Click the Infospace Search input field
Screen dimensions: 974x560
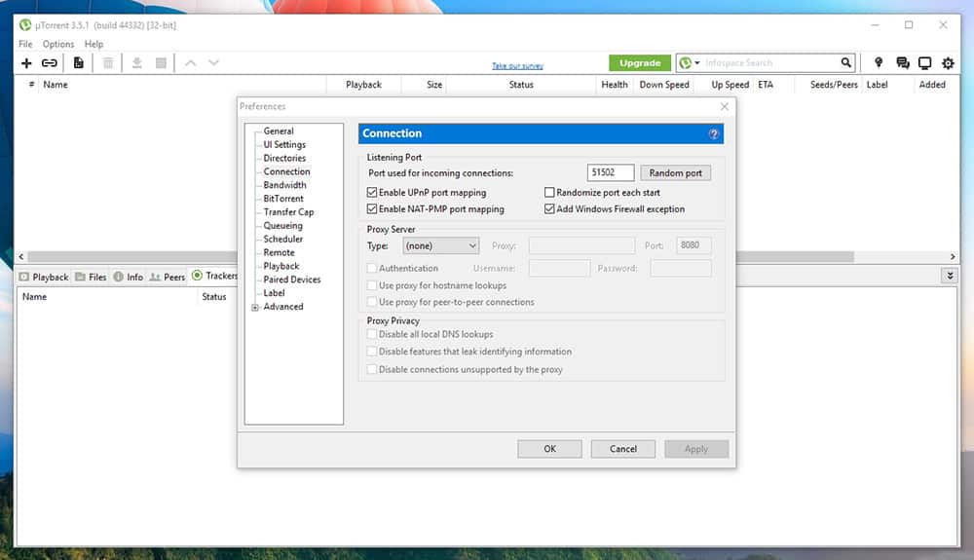point(770,62)
